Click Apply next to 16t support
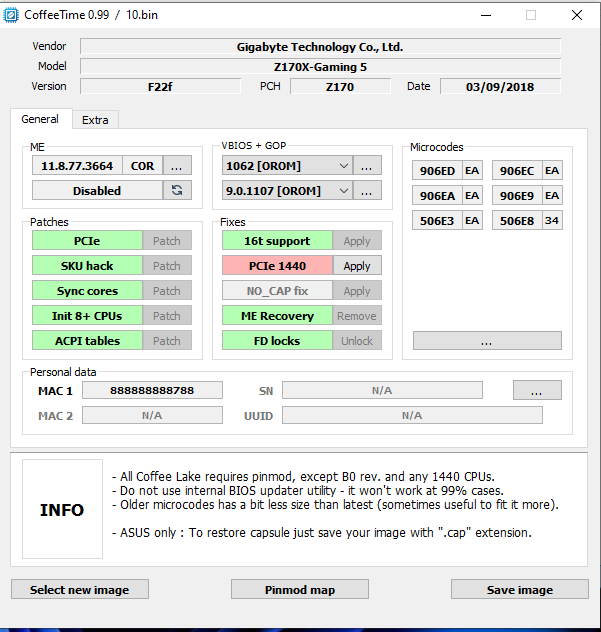Image resolution: width=601 pixels, height=632 pixels. (357, 241)
